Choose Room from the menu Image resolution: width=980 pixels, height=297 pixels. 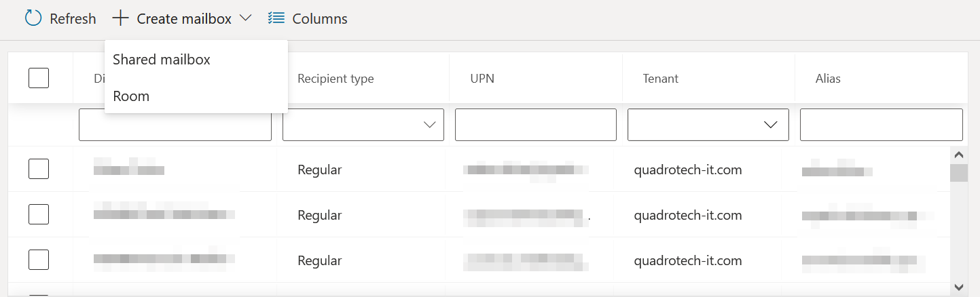(131, 96)
